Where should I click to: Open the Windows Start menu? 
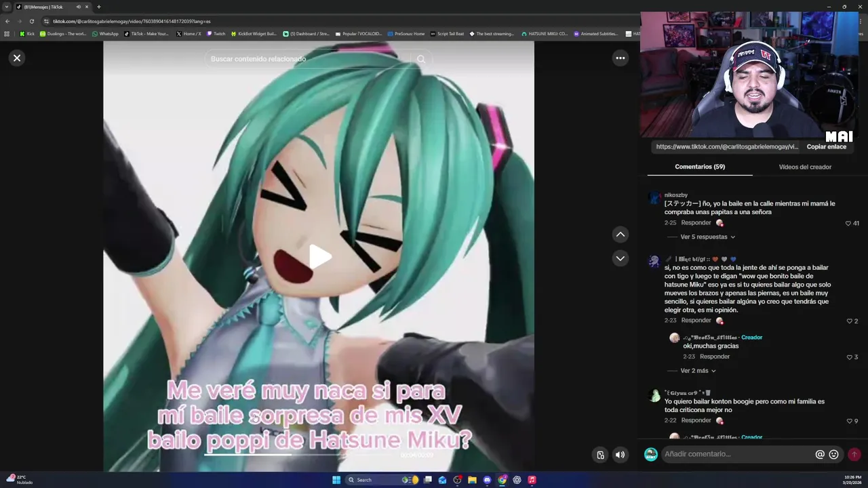[x=336, y=480]
